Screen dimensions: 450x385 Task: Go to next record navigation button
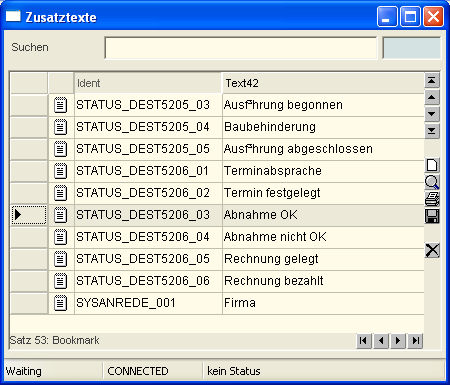click(x=398, y=341)
